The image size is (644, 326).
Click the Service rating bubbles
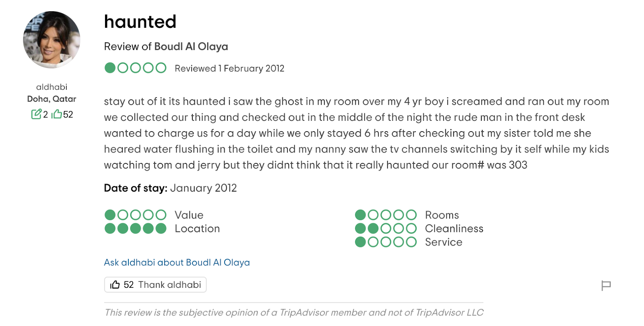386,242
